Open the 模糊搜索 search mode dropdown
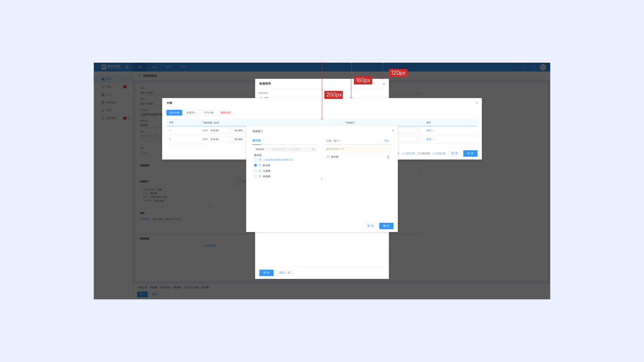The image size is (644, 362). (x=262, y=149)
